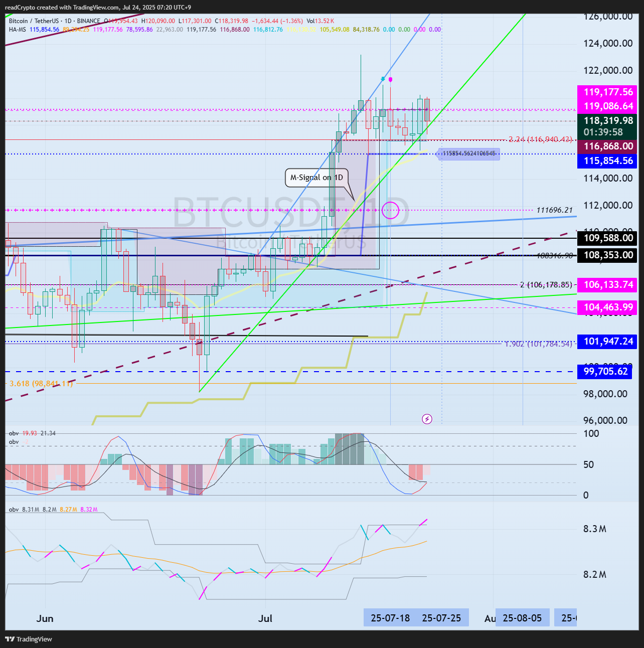
Task: Click the magenta pin marker above the candles
Action: 391,79
